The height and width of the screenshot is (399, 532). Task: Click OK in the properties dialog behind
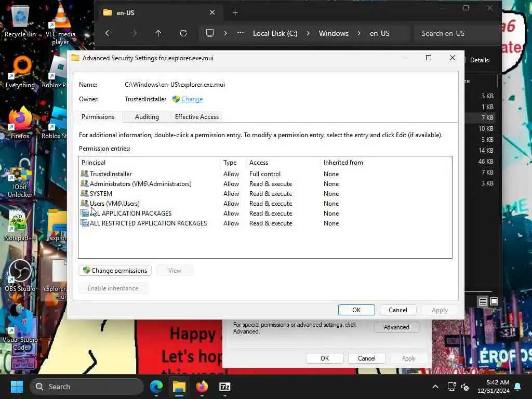(x=325, y=358)
